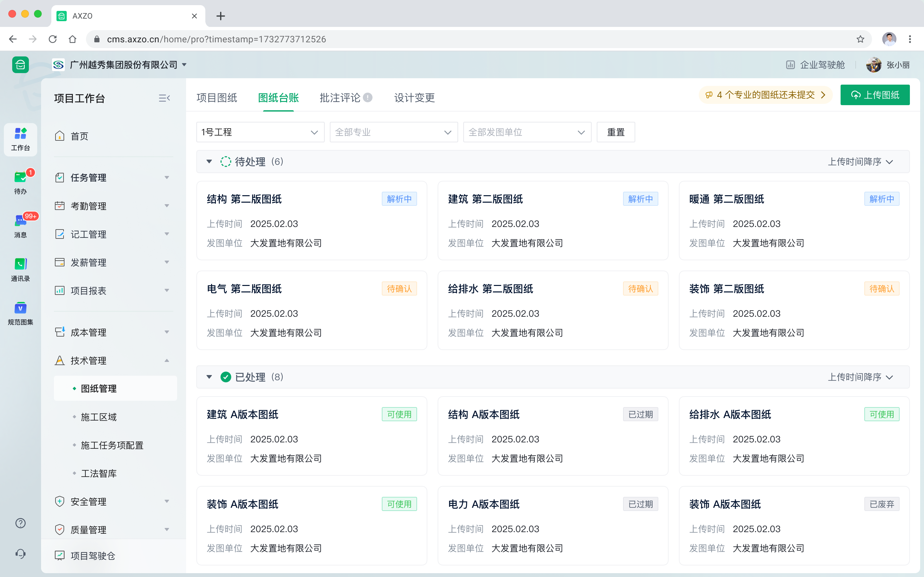Open the 全部发图单位 dropdown
Image resolution: width=924 pixels, height=577 pixels.
(526, 132)
